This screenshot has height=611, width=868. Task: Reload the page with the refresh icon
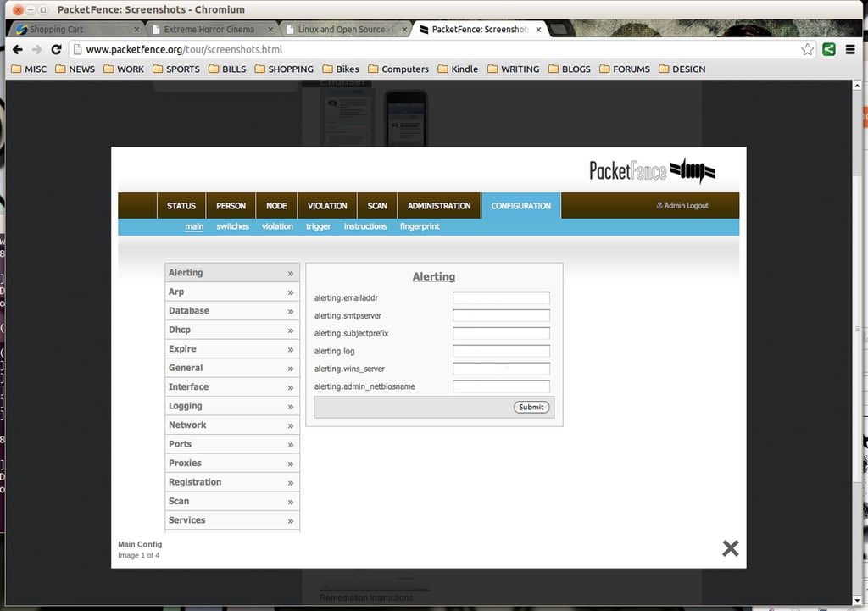56,49
